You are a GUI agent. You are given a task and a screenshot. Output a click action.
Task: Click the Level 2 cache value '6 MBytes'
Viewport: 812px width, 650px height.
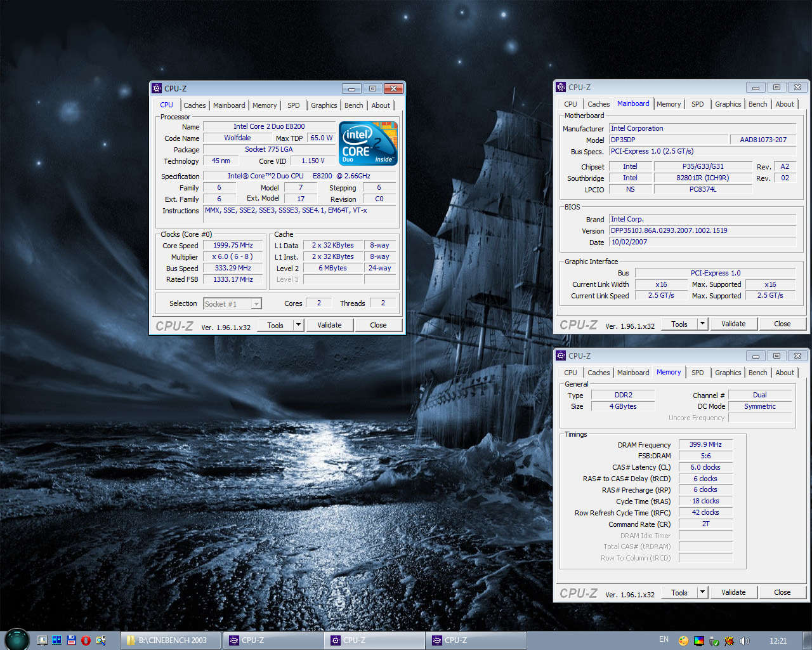pyautogui.click(x=333, y=269)
